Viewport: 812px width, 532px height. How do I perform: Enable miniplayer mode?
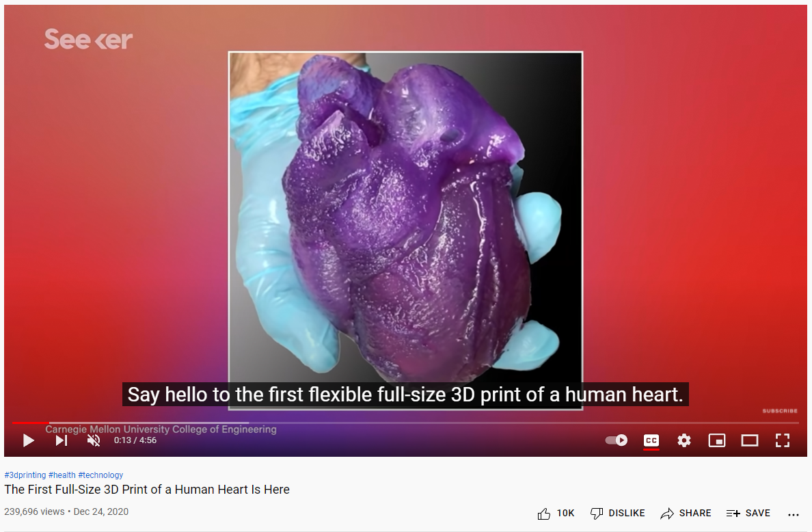tap(717, 441)
